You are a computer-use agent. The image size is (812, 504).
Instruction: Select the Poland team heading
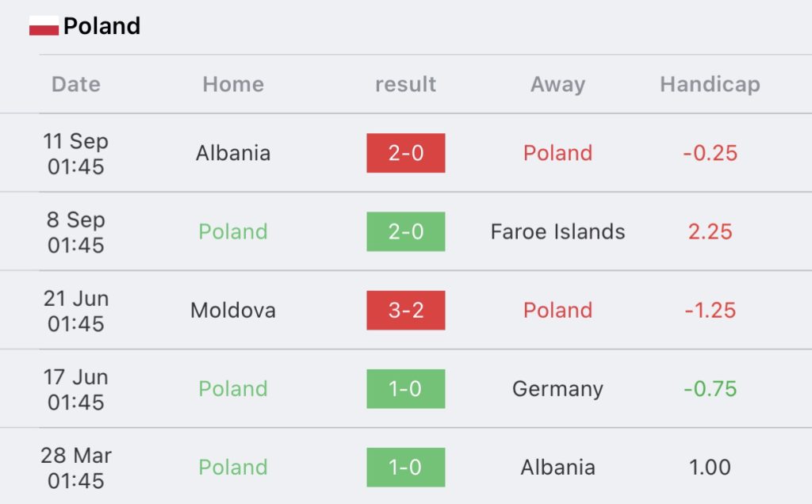(x=102, y=26)
